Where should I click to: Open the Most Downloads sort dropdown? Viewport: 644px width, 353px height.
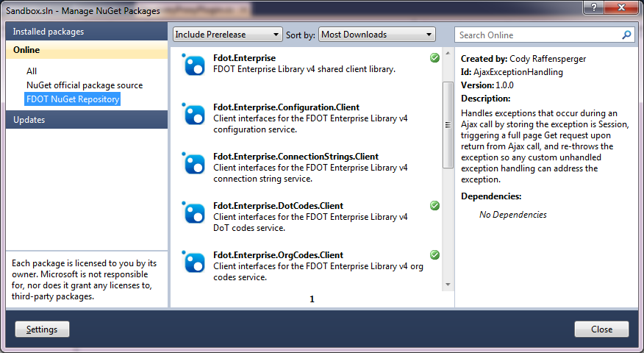(377, 35)
